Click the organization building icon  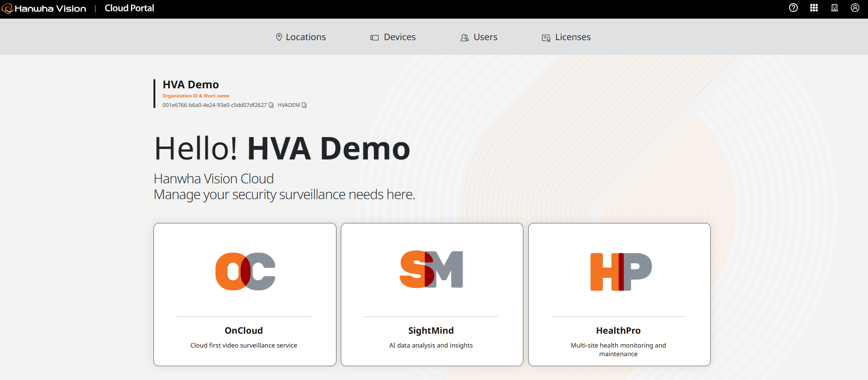(835, 8)
